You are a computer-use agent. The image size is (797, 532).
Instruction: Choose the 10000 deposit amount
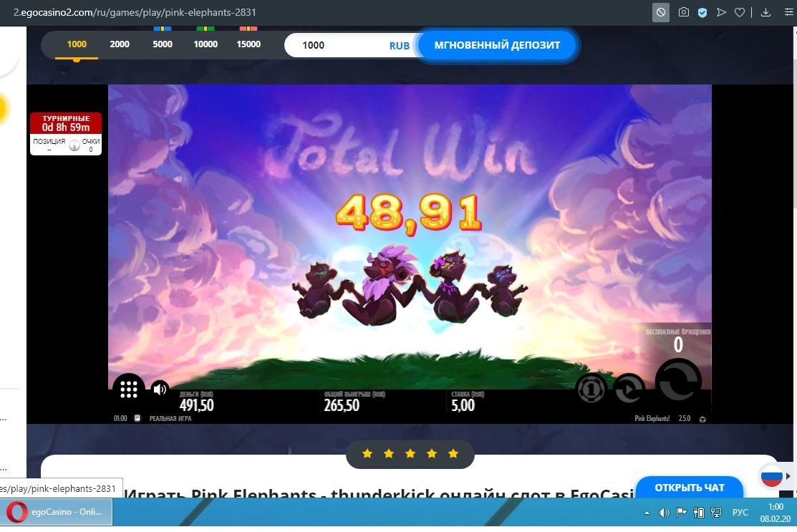(x=206, y=44)
